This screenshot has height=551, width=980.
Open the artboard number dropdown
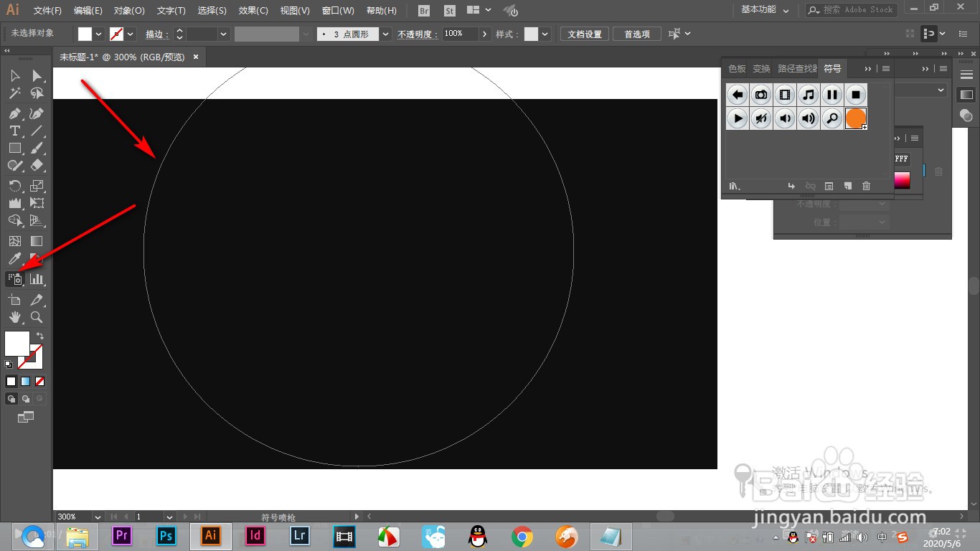point(169,517)
